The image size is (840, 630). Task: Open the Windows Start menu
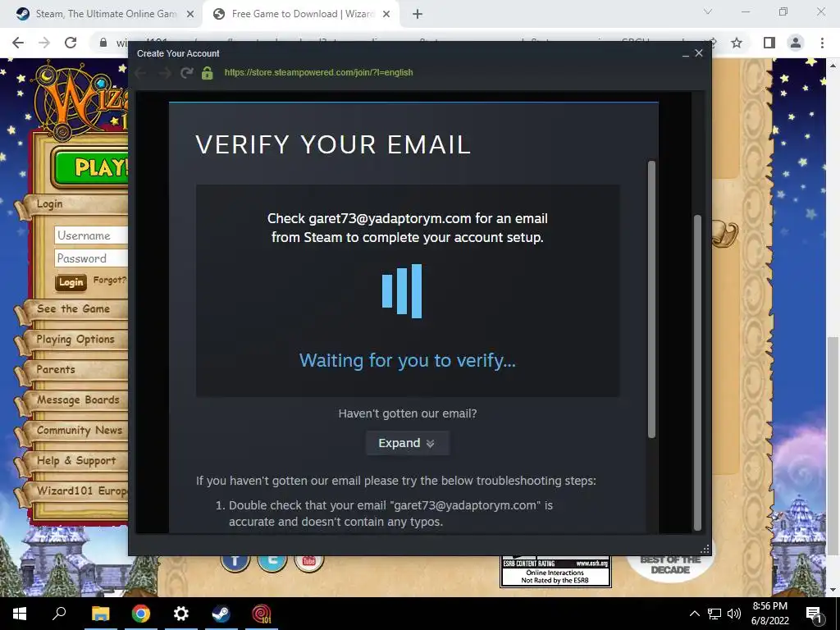[20, 614]
